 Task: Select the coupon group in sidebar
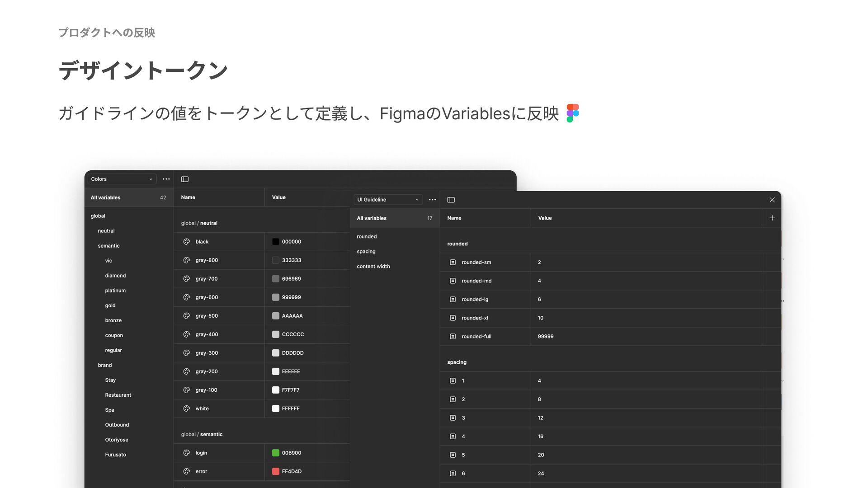[114, 335]
